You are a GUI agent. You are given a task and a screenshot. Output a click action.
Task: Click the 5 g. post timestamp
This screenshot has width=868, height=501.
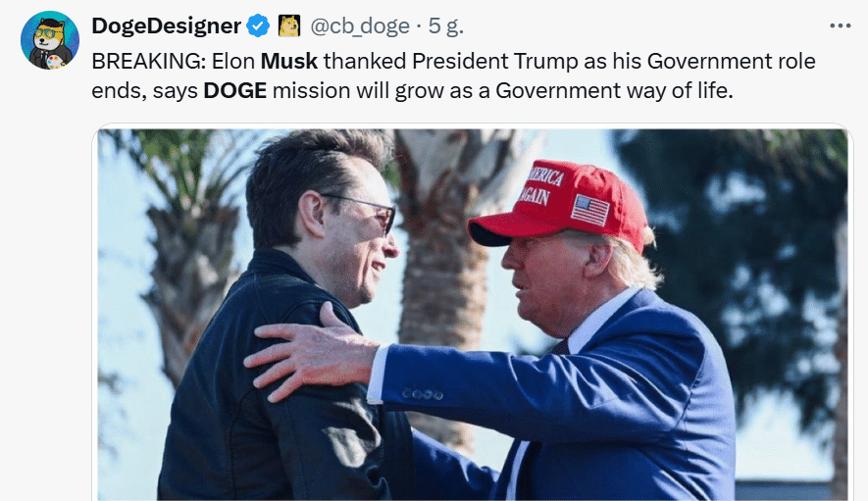(446, 26)
